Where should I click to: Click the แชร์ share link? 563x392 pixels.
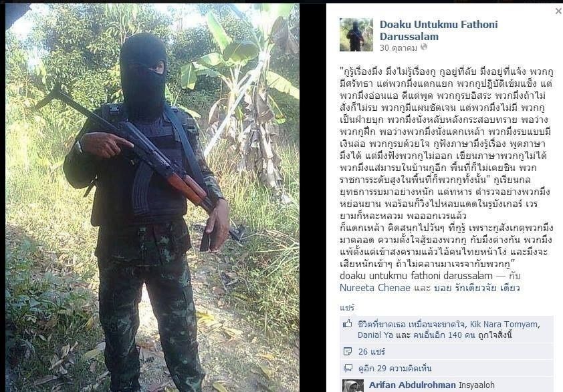coord(347,307)
